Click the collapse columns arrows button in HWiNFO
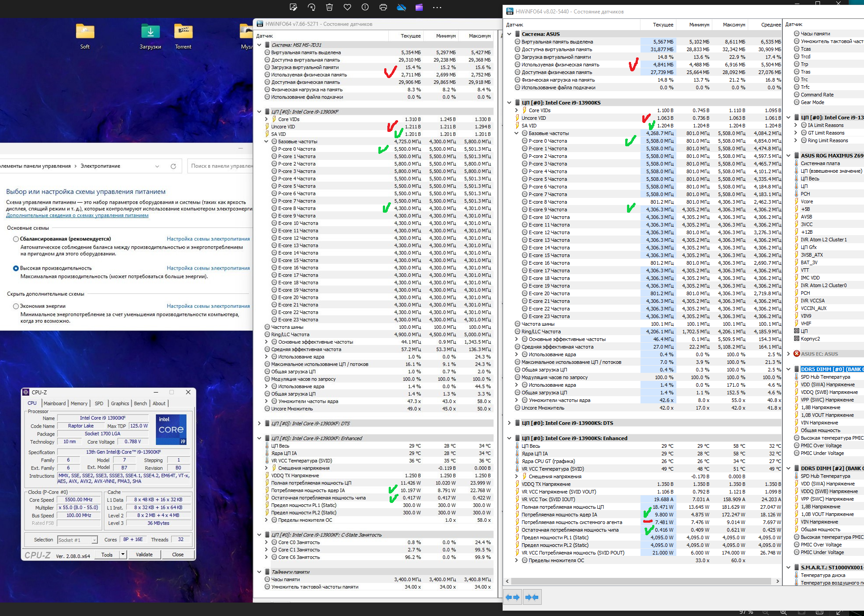This screenshot has width=864, height=616. 532,597
